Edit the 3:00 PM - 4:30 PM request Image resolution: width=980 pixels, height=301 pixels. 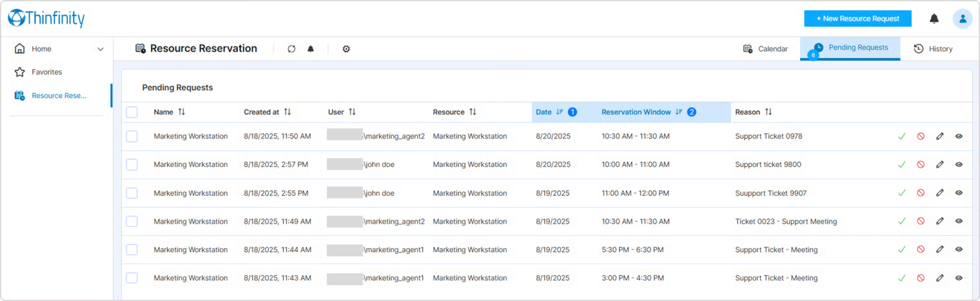tap(940, 278)
